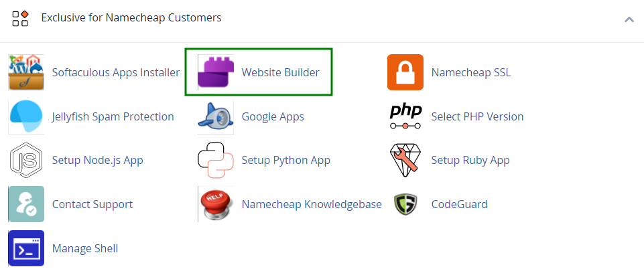Open the Softaculous Apps Installer icon
The width and height of the screenshot is (644, 275).
point(26,72)
